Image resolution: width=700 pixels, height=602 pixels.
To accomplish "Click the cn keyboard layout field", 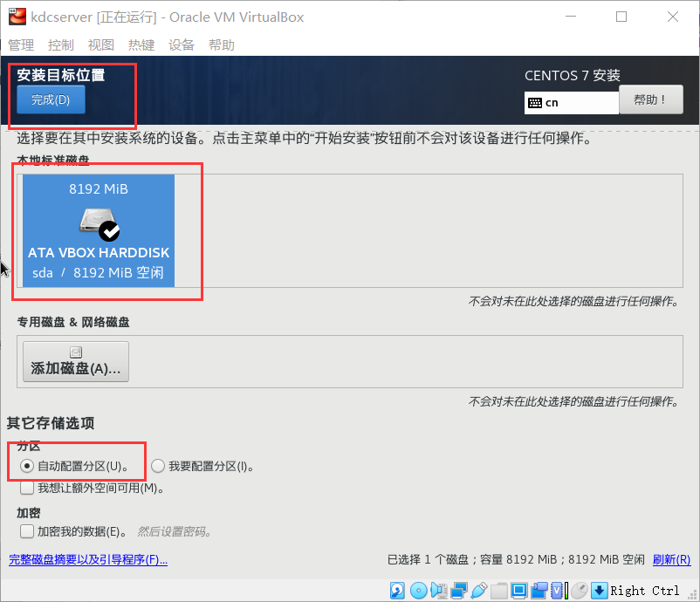I will click(x=572, y=103).
